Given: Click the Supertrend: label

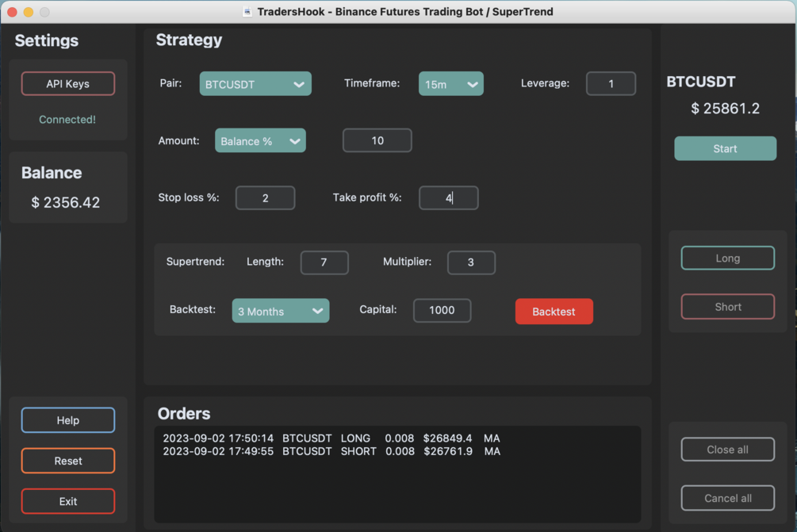Looking at the screenshot, I should [195, 262].
